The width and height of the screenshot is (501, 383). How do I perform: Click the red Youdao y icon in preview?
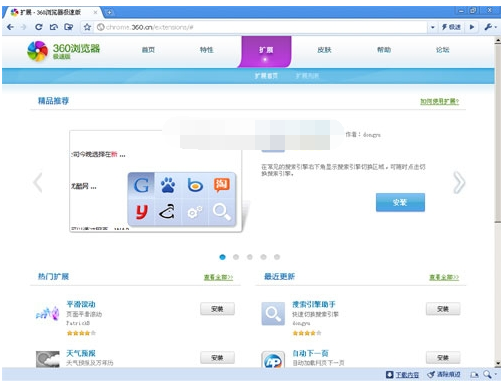(141, 212)
